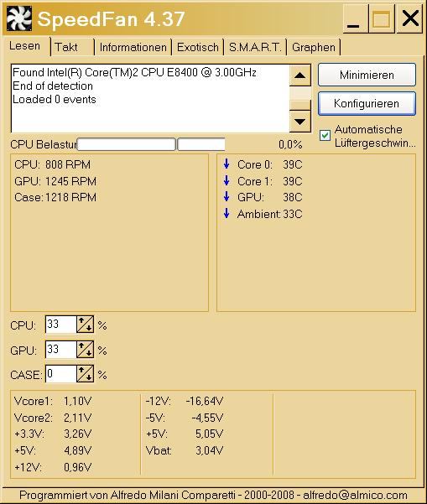427x504 pixels.
Task: Click the 'Case: 1218 RPM' fan reading
Action: [55, 197]
